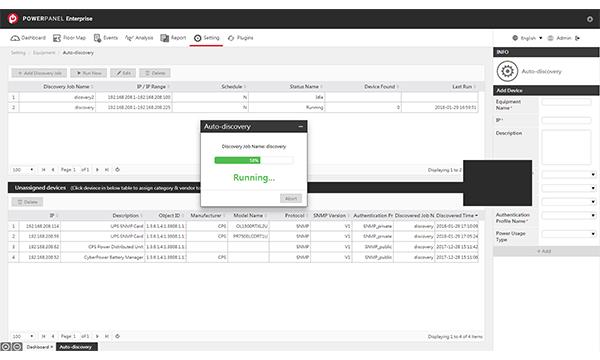Open the Power Usage Type dropdown
600x360 pixels.
[x=569, y=234]
